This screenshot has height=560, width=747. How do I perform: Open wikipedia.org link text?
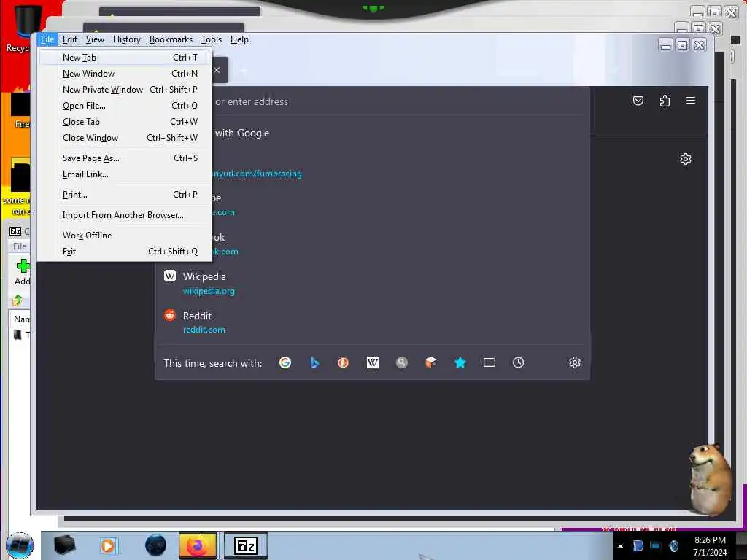tap(209, 291)
